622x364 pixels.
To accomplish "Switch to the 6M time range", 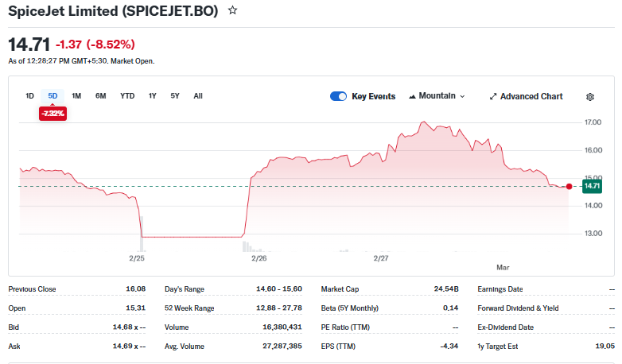I will (101, 96).
